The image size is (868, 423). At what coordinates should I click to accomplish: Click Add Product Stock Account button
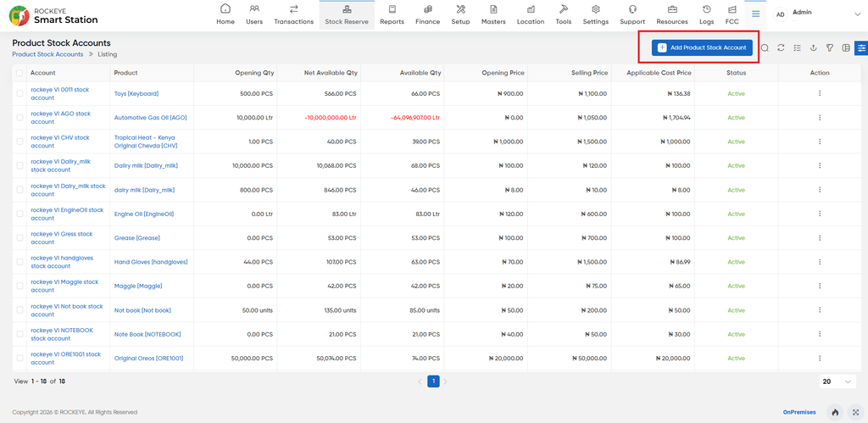pyautogui.click(x=702, y=47)
